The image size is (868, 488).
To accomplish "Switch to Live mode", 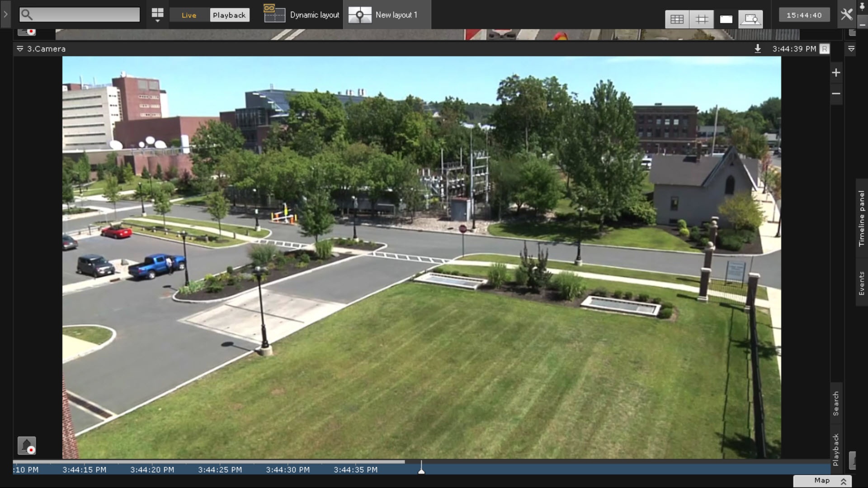I will [189, 15].
